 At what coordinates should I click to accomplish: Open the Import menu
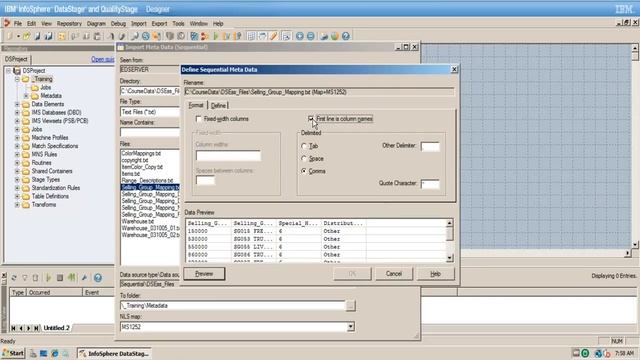click(139, 24)
